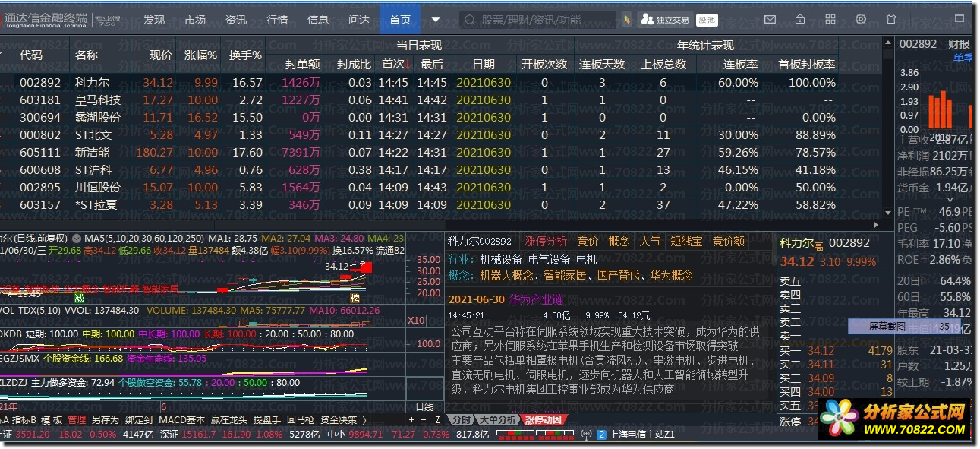
Task: Click the signal strength icon in status bar
Action: tap(586, 435)
